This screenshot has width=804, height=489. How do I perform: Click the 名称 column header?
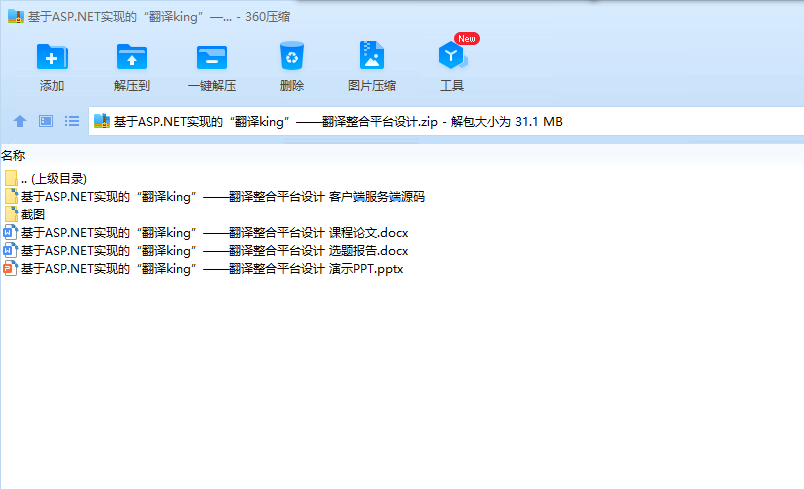pyautogui.click(x=13, y=155)
